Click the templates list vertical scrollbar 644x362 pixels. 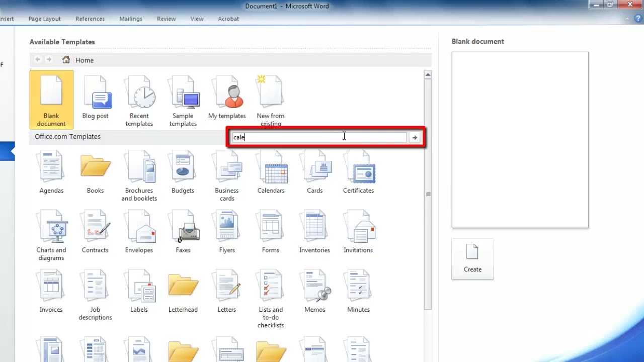[428, 194]
